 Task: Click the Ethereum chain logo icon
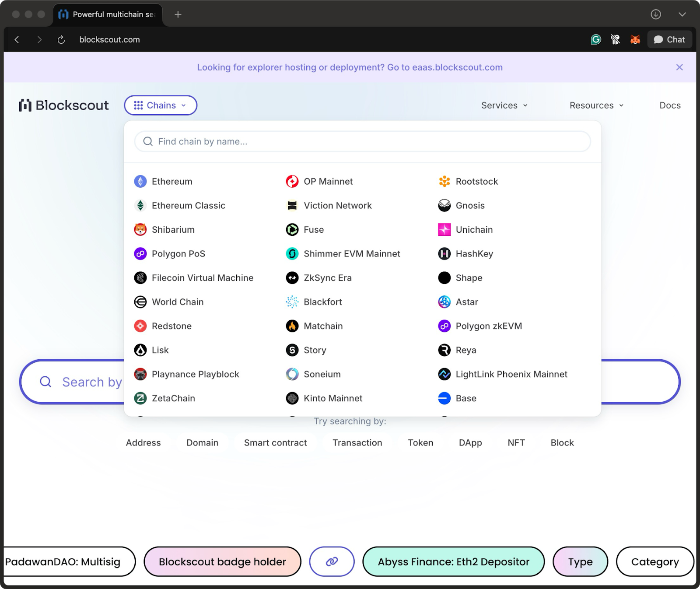140,182
